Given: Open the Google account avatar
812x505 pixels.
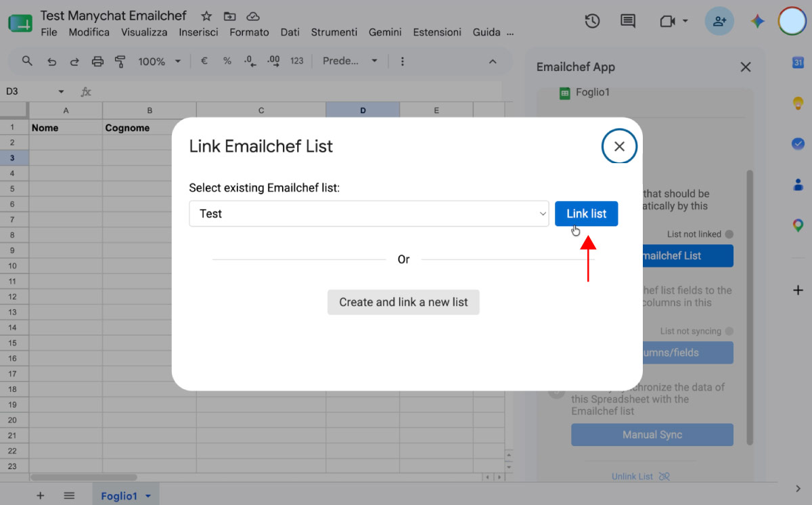Looking at the screenshot, I should (x=792, y=21).
